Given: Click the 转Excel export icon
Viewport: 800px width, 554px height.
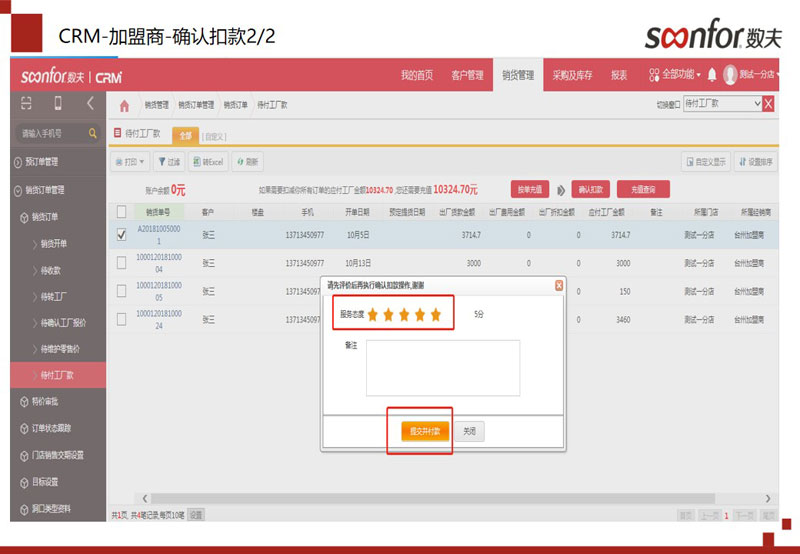Looking at the screenshot, I should (209, 161).
